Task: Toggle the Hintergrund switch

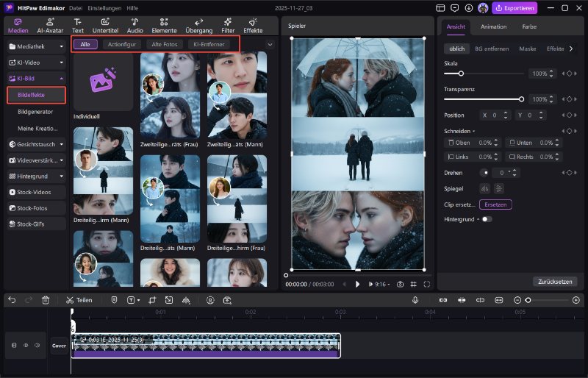Action: pos(486,219)
